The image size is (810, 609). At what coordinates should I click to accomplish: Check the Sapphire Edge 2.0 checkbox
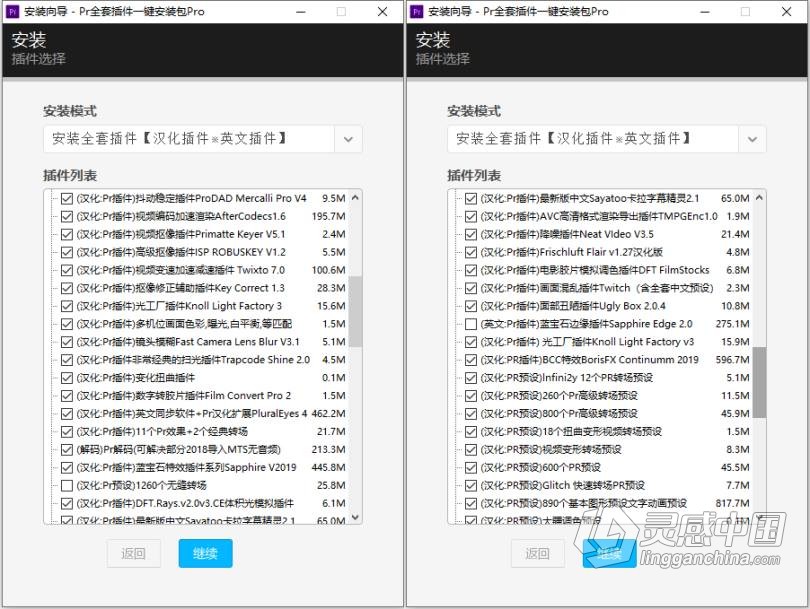[x=471, y=324]
